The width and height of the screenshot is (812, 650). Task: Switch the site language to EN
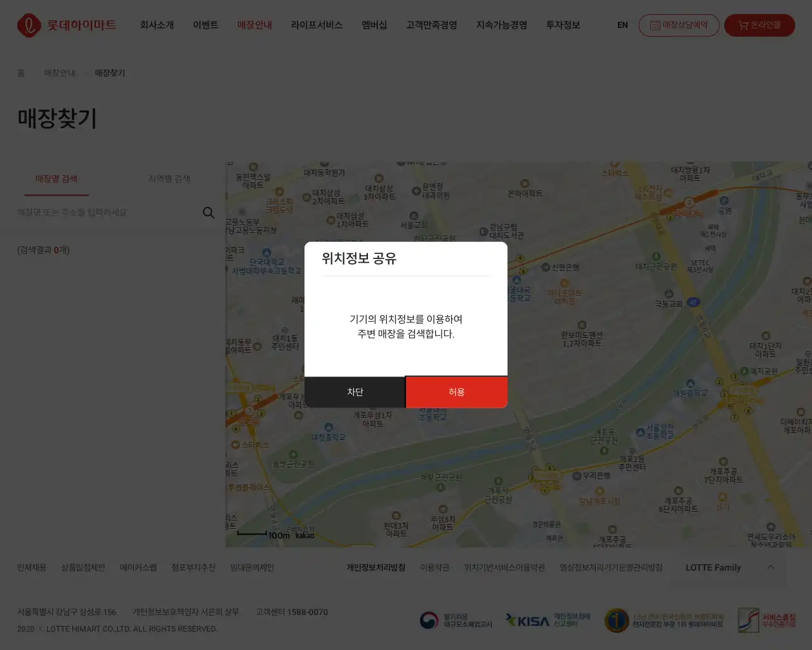622,25
